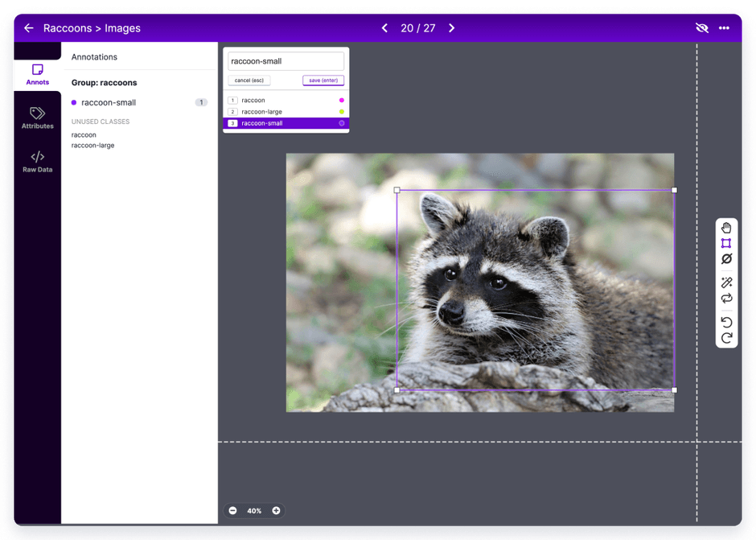The image size is (756, 540).
Task: Choose raccoon-large from the class list
Action: tap(261, 112)
